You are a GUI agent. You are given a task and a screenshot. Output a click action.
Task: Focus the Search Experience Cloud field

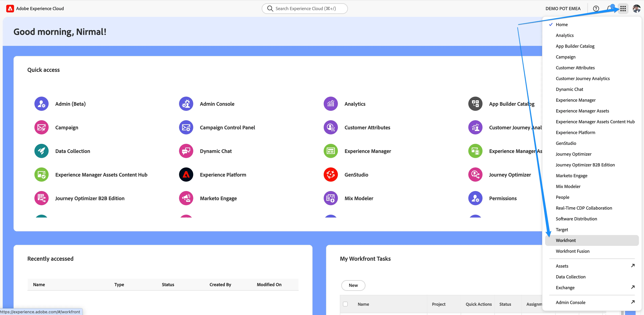click(x=304, y=8)
